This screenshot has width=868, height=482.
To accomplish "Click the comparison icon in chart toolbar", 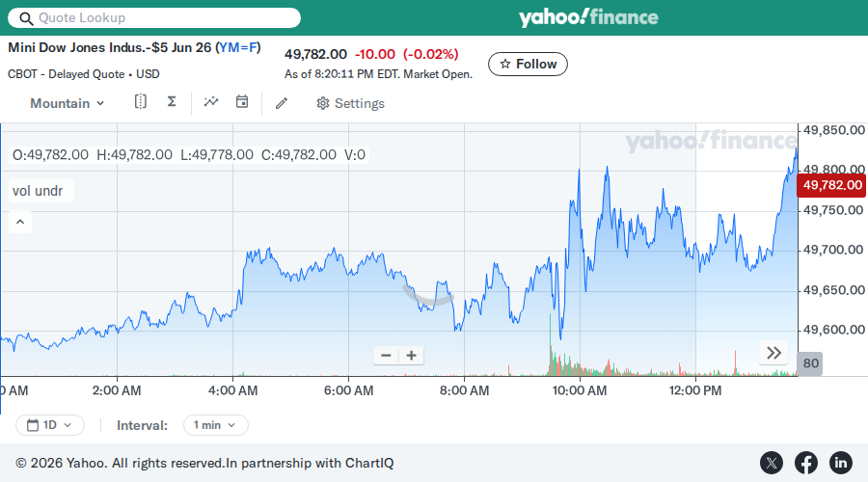I will [141, 102].
